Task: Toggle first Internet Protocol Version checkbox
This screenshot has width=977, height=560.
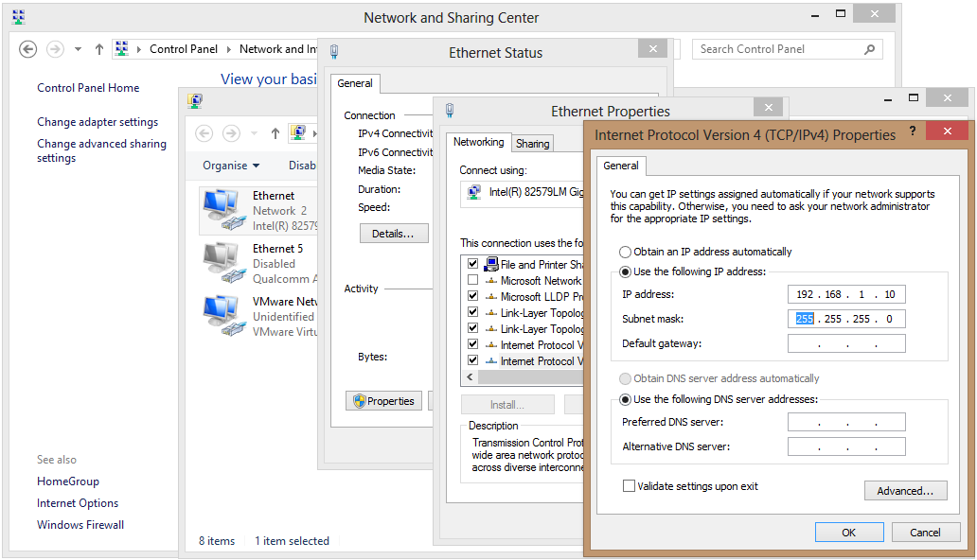Action: click(473, 343)
